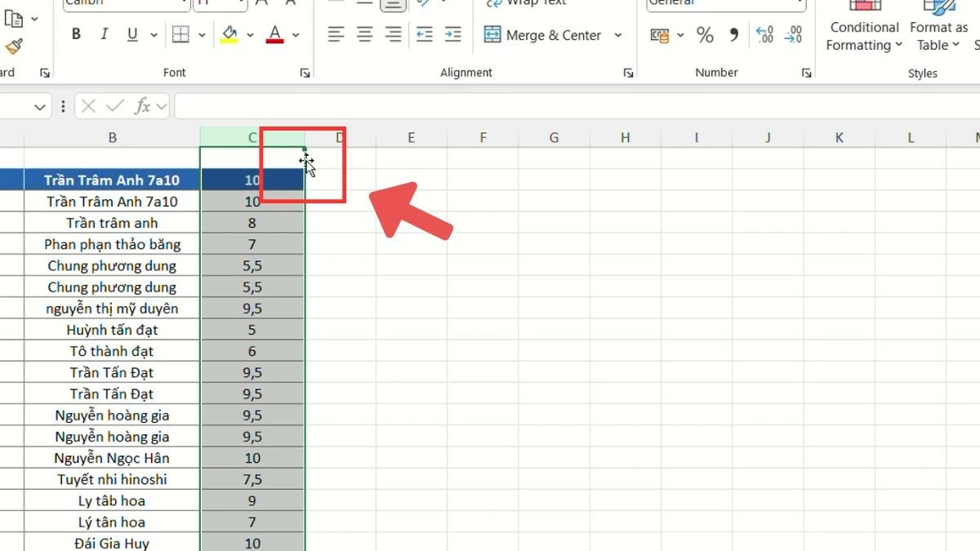Open the Conditional Formatting menu
The image size is (980, 551).
coord(863,27)
